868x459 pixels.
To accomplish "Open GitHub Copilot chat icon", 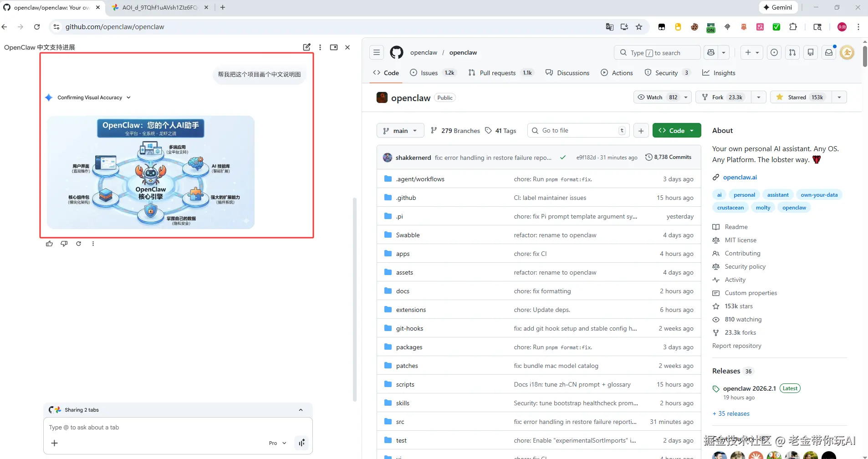I will point(711,52).
